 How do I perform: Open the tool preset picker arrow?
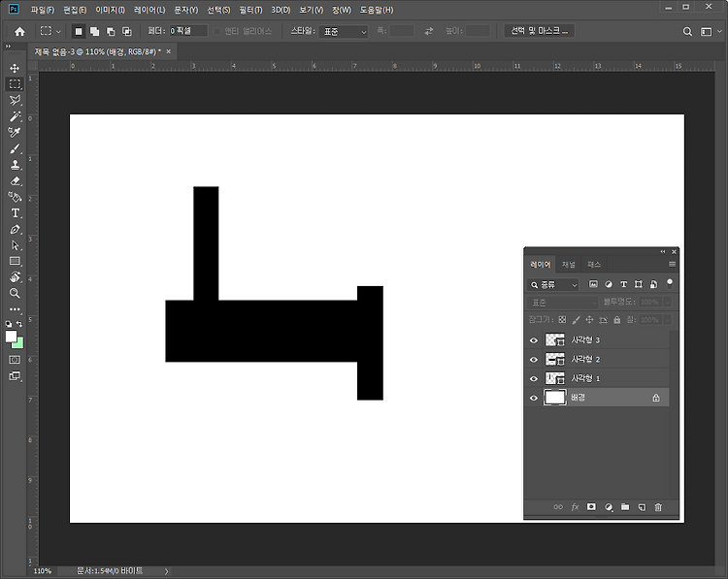[x=58, y=32]
